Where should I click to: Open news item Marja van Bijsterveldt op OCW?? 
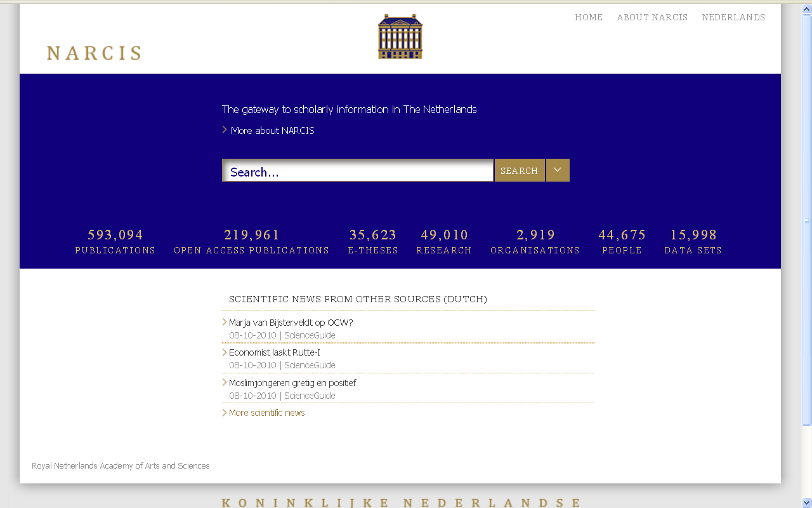(291, 323)
